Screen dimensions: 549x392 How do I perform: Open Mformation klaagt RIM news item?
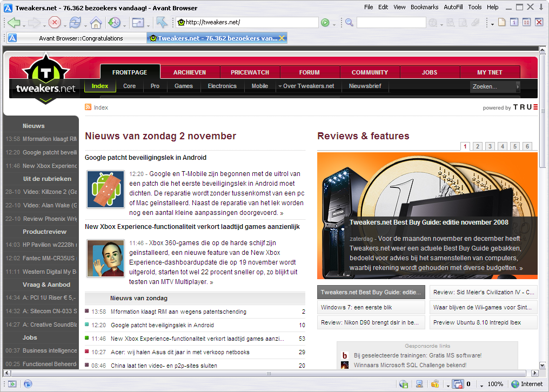point(178,312)
